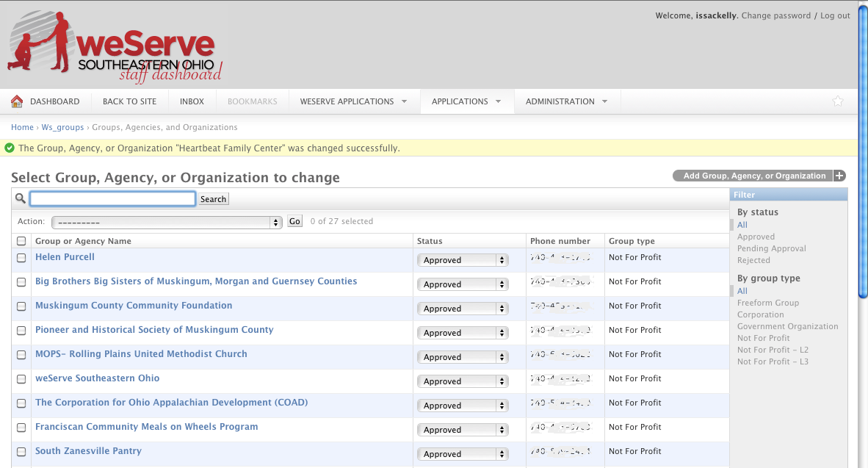
Task: Open The Corporation for Ohio Appalachian Development
Action: [x=172, y=403]
